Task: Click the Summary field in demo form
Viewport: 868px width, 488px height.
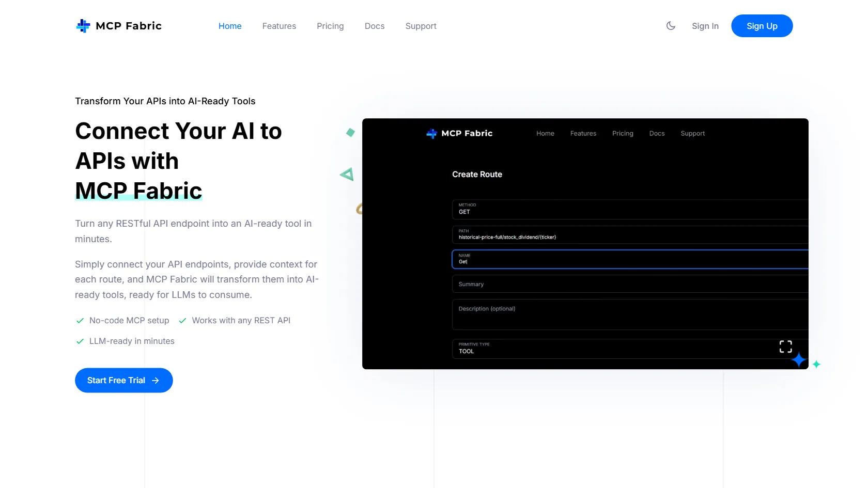Action: (630, 284)
